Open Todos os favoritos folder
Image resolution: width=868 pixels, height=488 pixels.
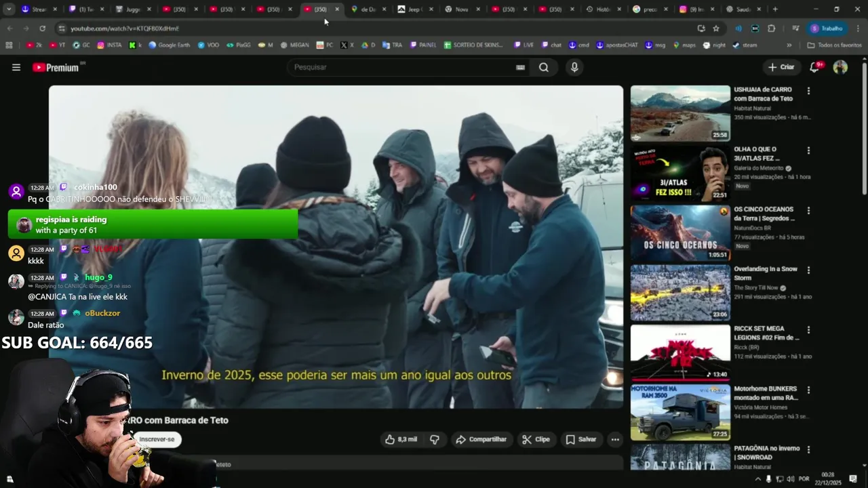pyautogui.click(x=834, y=45)
